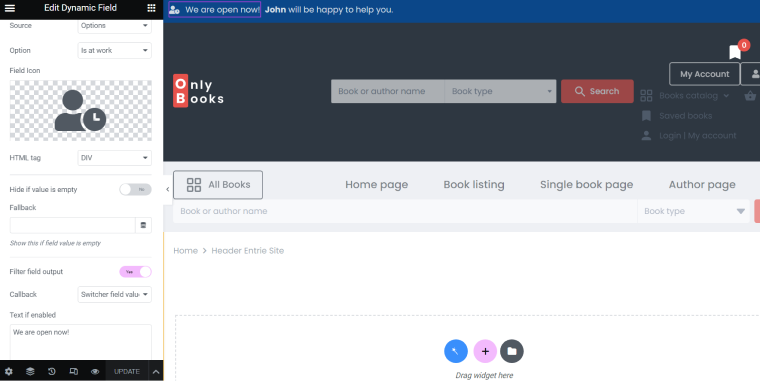Click the Text if enabled textarea
Viewport: 760px width, 381px height.
pyautogui.click(x=80, y=342)
